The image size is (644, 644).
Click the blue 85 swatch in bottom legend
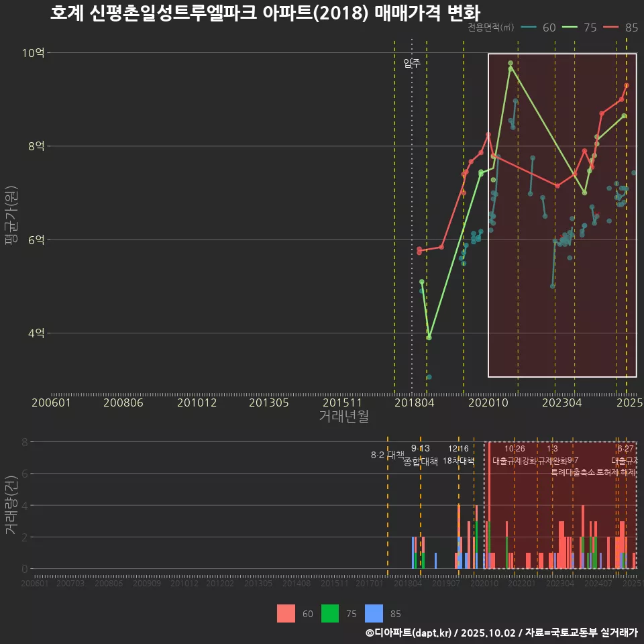(x=374, y=613)
